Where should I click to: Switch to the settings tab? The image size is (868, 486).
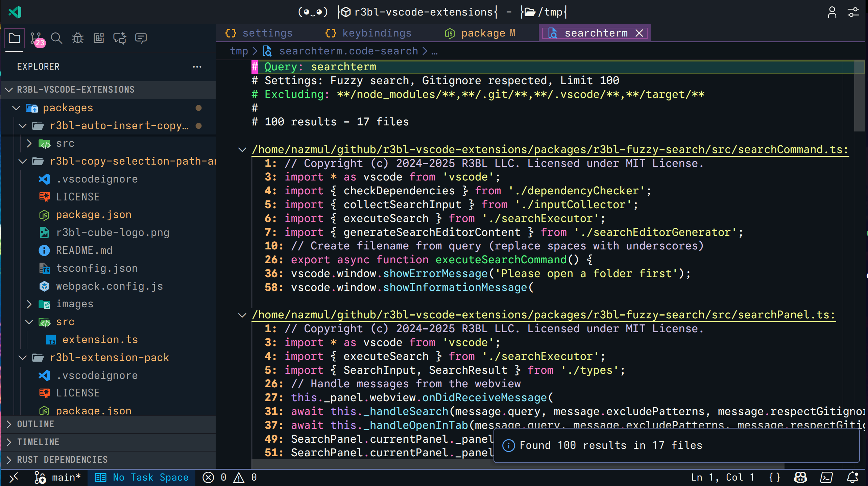pyautogui.click(x=267, y=33)
